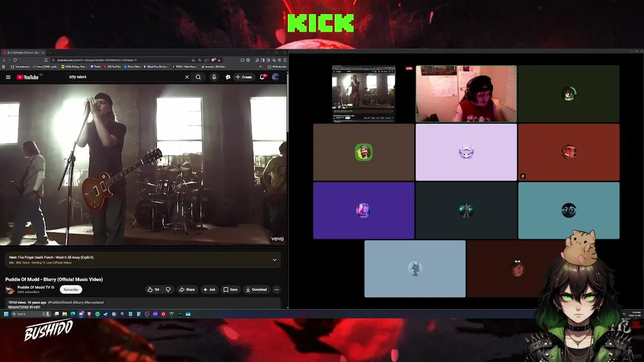
Task: Open a new browser tab
Action: (x=50, y=53)
